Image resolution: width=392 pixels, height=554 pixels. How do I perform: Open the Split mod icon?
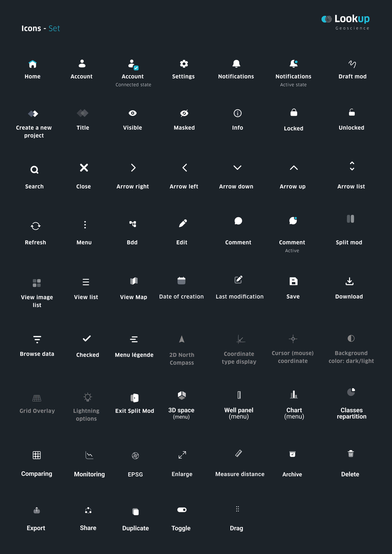click(350, 219)
